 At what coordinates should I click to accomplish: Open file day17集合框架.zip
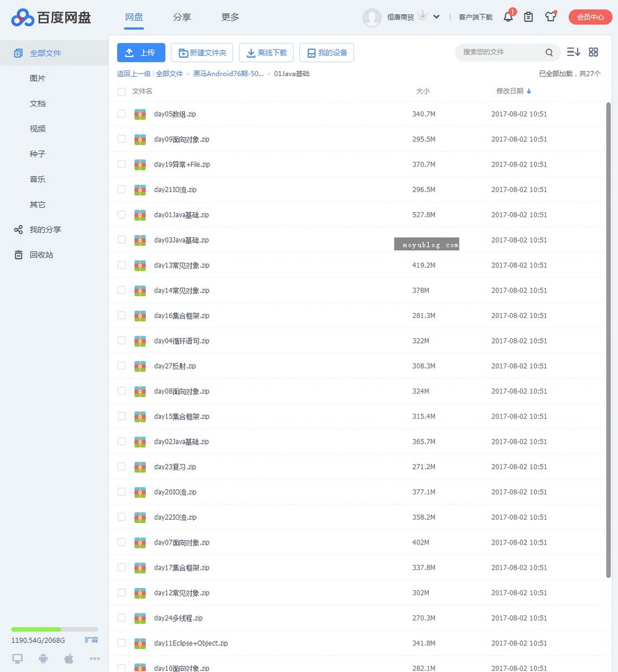click(x=181, y=568)
